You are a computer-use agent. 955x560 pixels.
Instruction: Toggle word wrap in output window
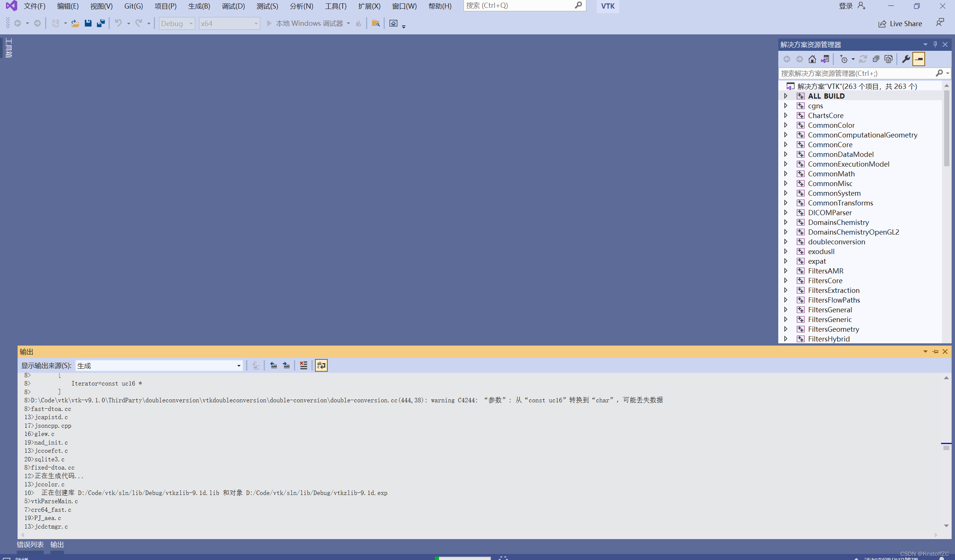321,365
